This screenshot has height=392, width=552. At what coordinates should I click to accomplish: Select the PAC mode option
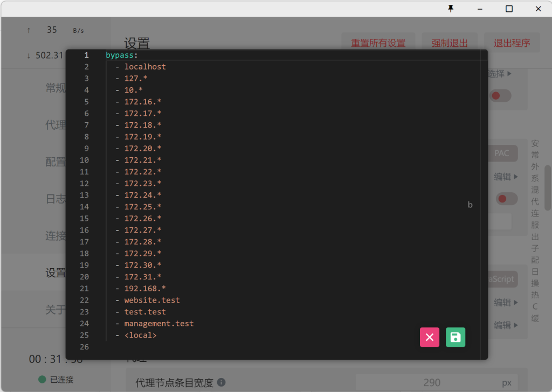point(502,153)
